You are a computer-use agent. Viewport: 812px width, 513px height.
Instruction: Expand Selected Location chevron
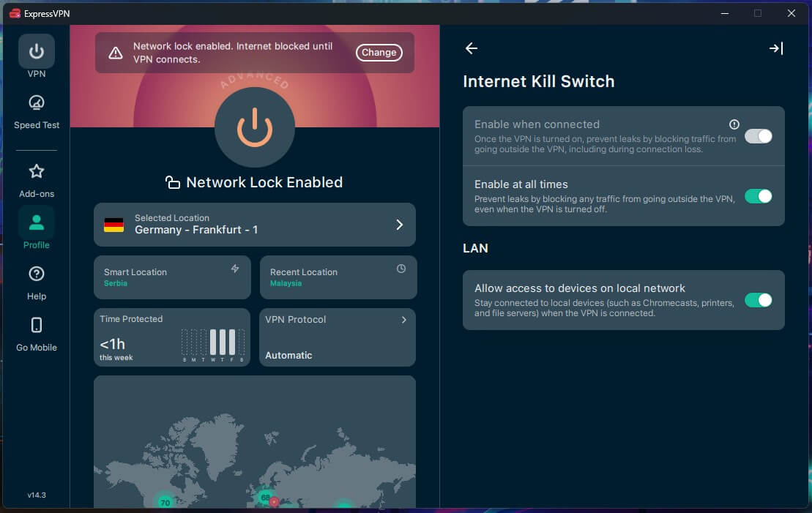pos(399,225)
